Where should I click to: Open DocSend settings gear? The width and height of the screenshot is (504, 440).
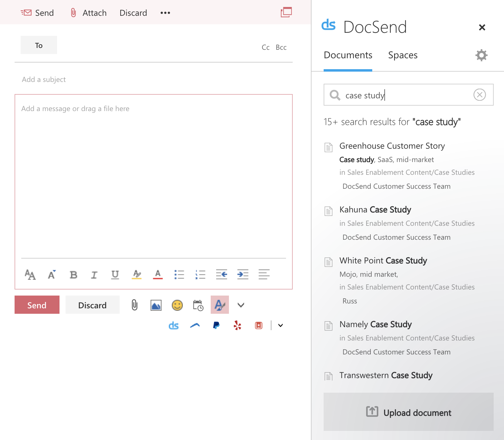[482, 55]
